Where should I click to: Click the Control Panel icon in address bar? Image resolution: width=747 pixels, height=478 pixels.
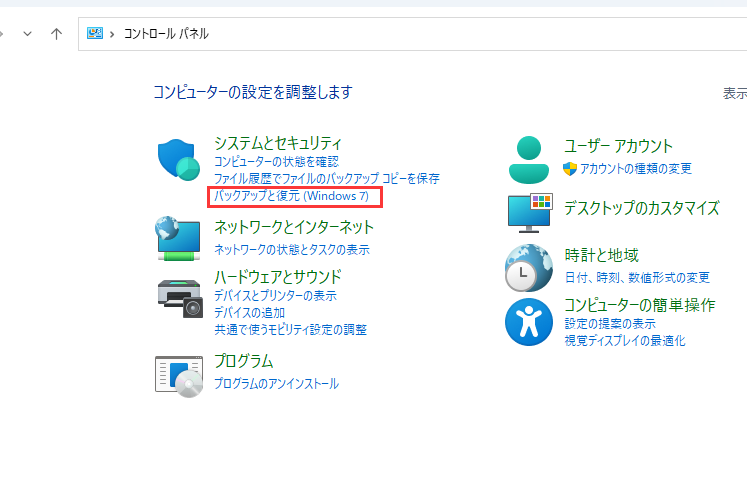click(95, 33)
